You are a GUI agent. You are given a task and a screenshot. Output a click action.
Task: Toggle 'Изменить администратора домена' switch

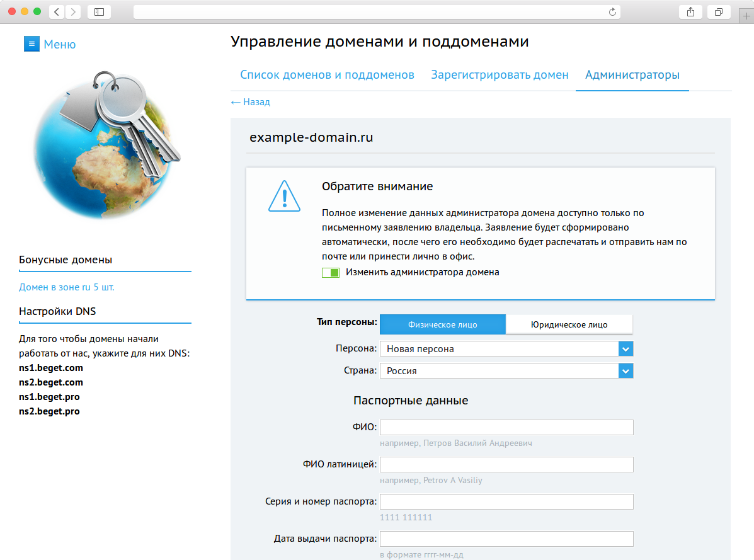pyautogui.click(x=330, y=273)
